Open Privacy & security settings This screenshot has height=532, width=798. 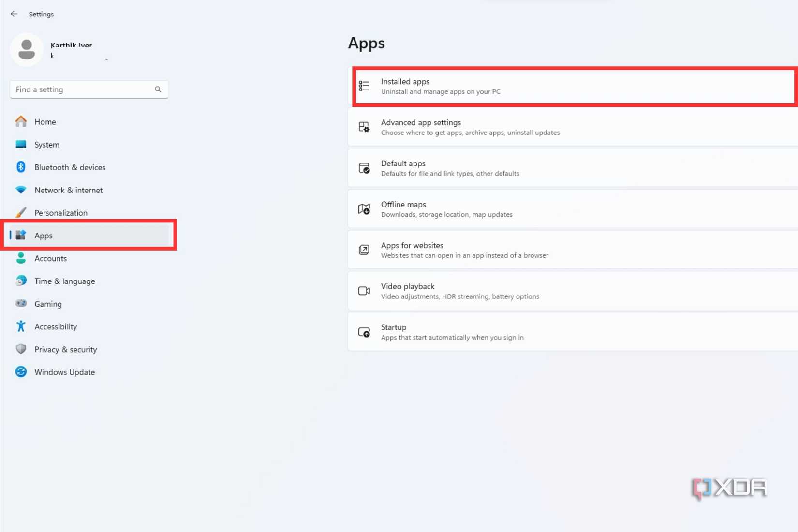[65, 349]
